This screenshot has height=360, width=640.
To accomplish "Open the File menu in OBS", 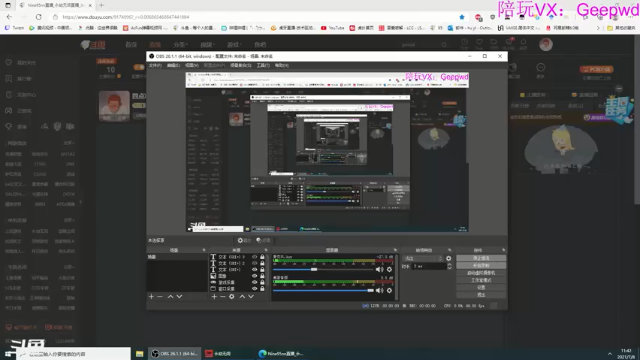I will pyautogui.click(x=155, y=65).
